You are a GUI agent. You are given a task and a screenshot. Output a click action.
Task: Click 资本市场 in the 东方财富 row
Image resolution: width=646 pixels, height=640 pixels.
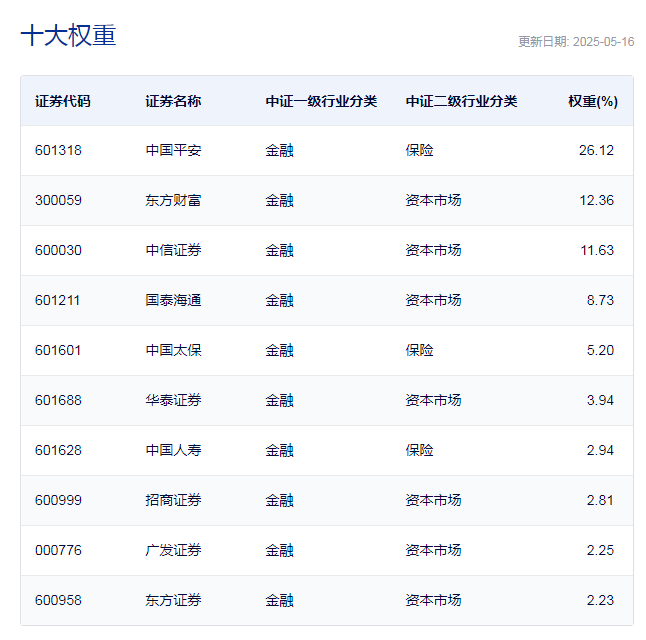click(x=433, y=200)
